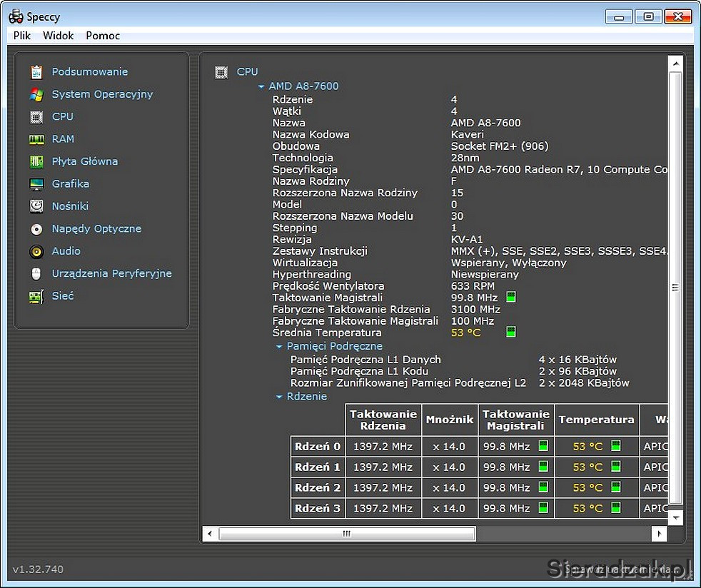Click the CPU chip icon in the main panel header
The image size is (701, 588).
(x=221, y=72)
